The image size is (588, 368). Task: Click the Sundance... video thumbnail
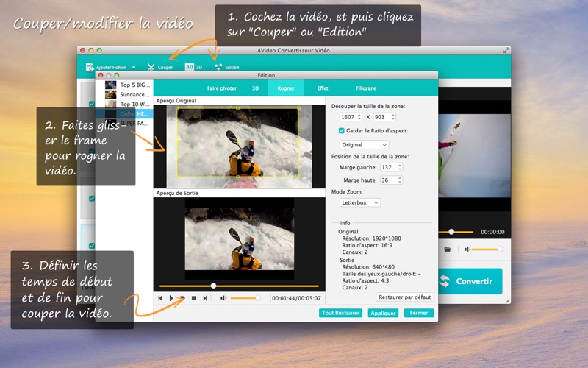[111, 94]
